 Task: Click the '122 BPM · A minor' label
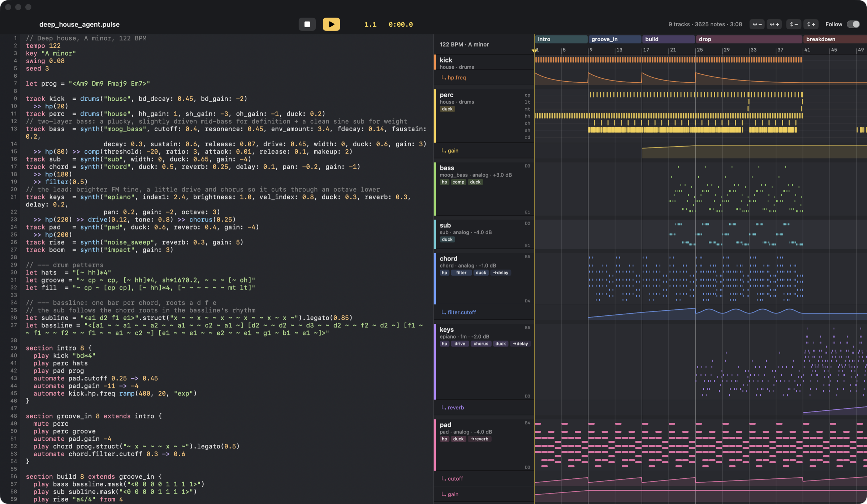pos(464,44)
